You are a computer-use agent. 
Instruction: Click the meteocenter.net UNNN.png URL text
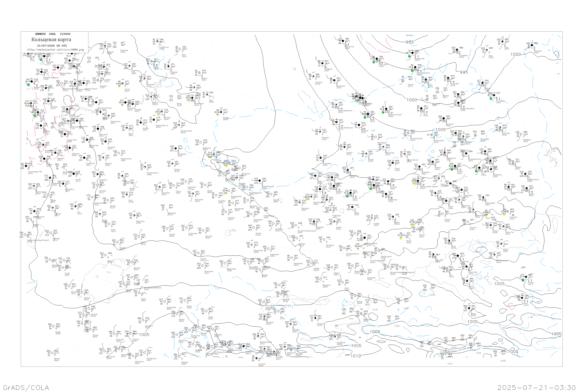[55, 50]
